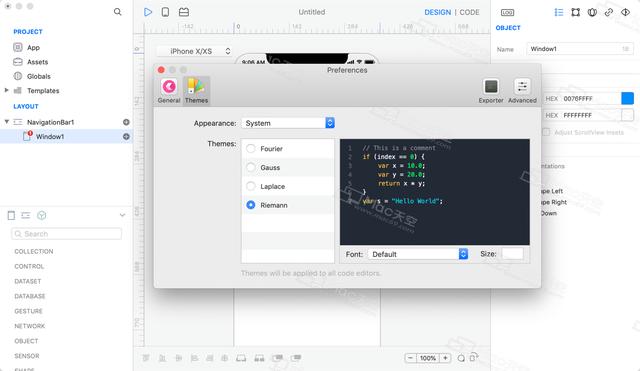Open the search magnifier in the sidebar
Image resolution: width=640 pixels, height=371 pixels.
[x=118, y=12]
